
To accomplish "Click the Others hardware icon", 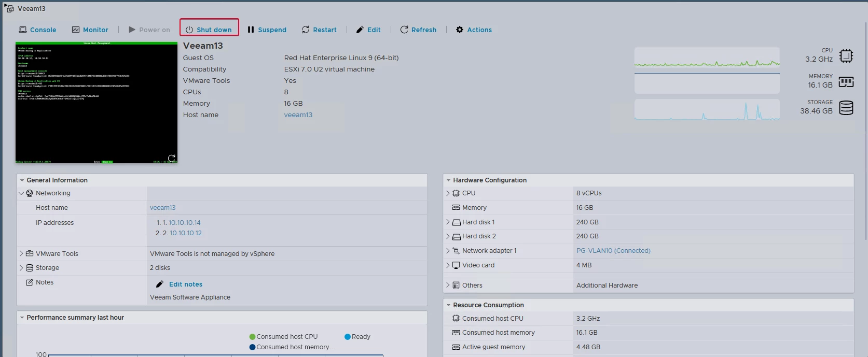I will point(456,285).
